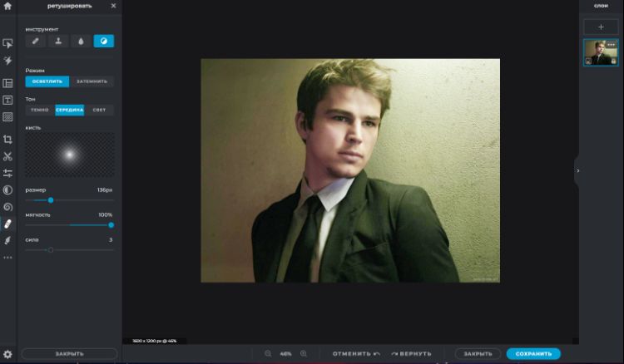624x364 pixels.
Task: Select the Text tool icon
Action: pyautogui.click(x=7, y=100)
